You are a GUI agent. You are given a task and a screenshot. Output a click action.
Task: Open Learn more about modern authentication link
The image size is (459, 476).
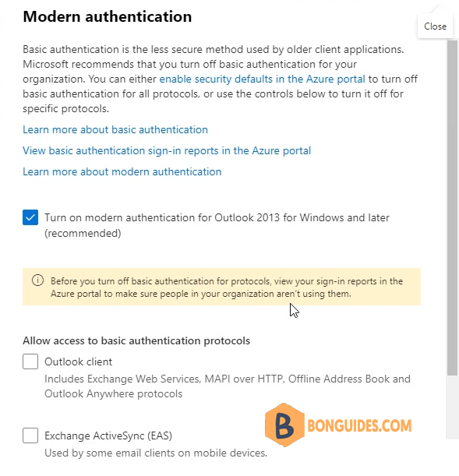(122, 172)
